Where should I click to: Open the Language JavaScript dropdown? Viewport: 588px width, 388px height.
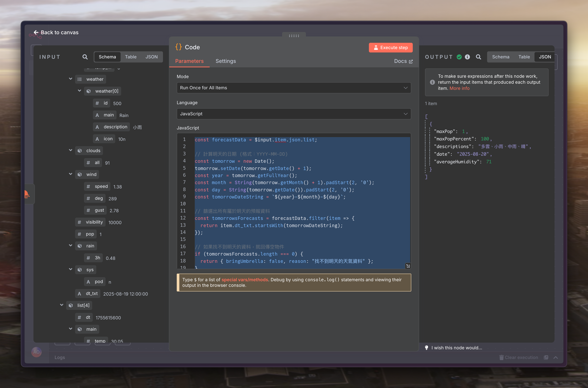pos(294,114)
